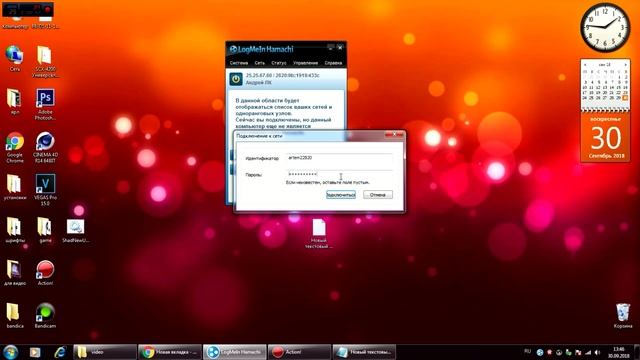
Task: Click the Идентификатор input field
Action: click(340, 158)
